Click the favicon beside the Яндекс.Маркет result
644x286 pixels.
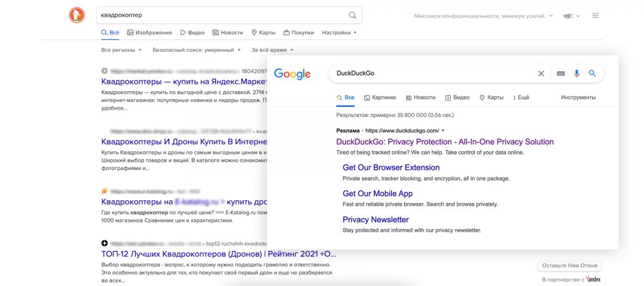[x=104, y=70]
